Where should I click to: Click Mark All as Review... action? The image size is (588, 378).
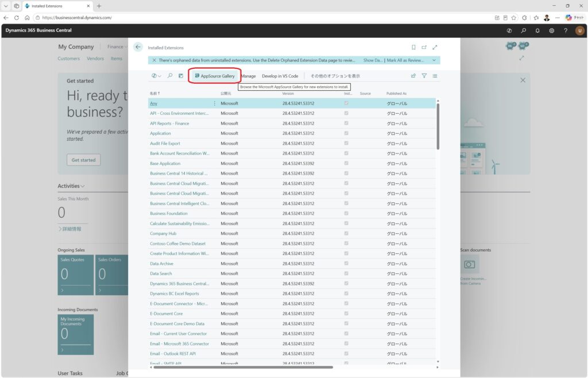[405, 60]
